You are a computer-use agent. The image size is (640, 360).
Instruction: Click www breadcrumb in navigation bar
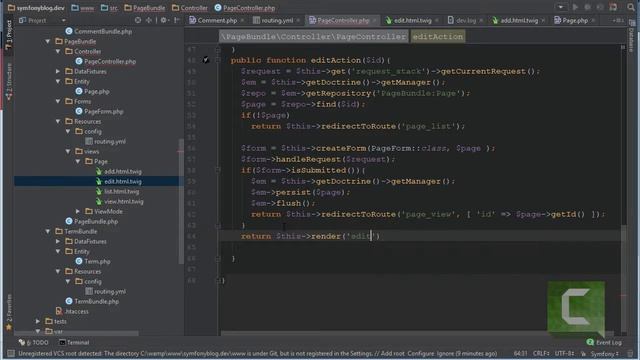pos(83,7)
